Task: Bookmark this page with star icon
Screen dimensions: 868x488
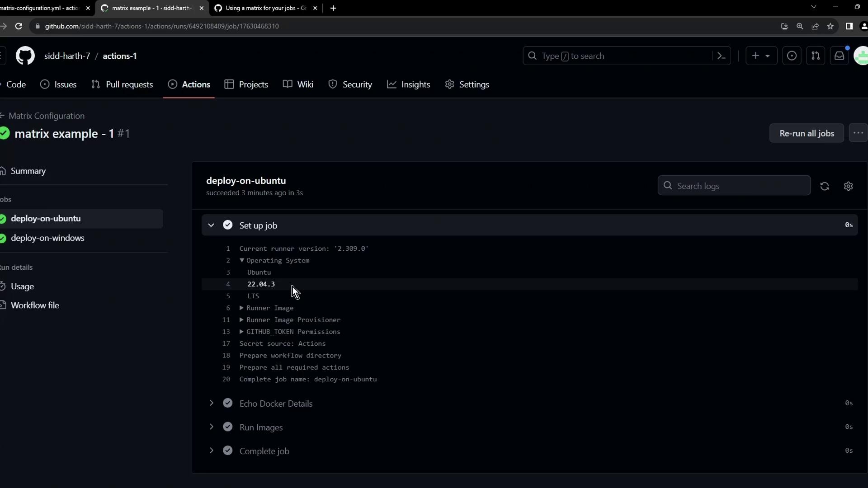Action: 830,26
